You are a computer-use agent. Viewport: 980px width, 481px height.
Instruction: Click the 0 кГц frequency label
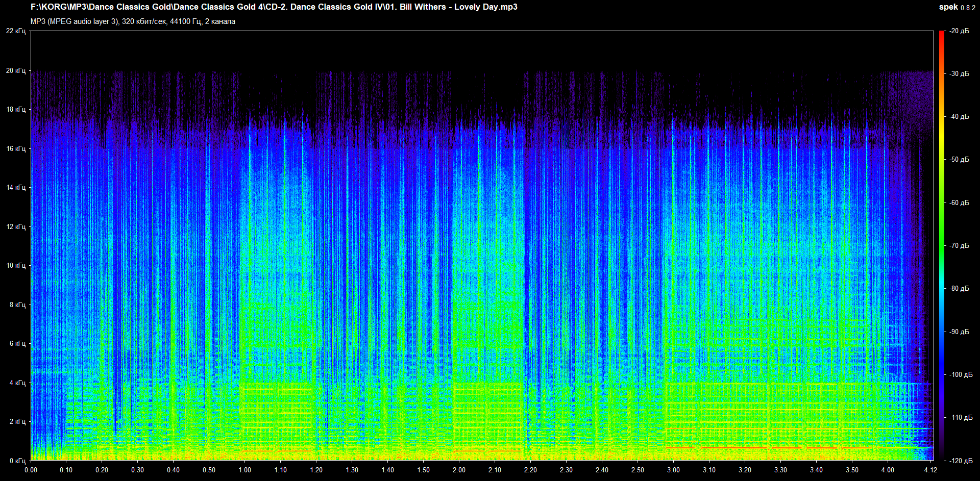[x=17, y=461]
